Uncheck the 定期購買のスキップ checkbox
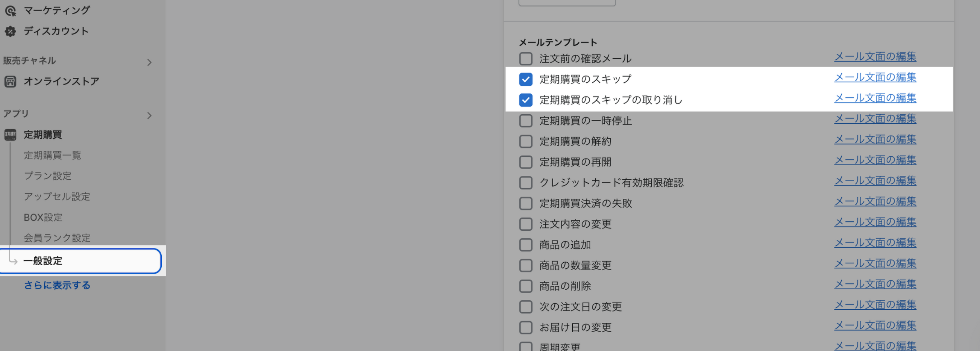This screenshot has height=351, width=980. pos(525,79)
